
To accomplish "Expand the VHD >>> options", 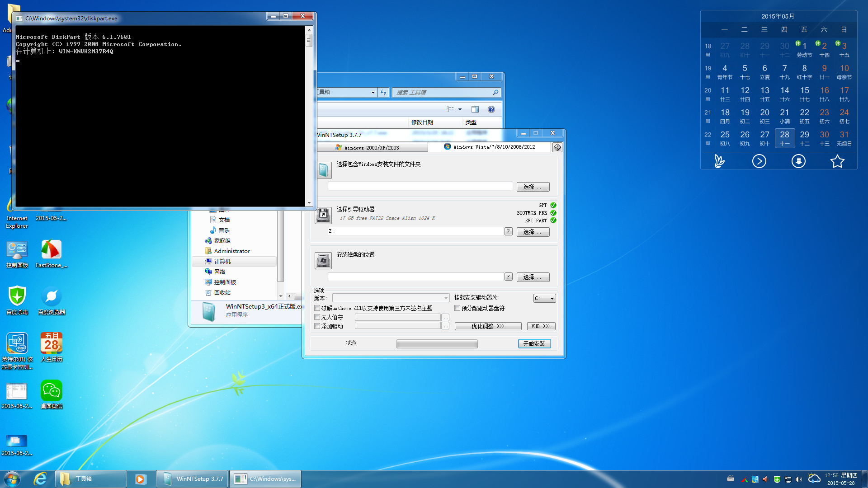I will pyautogui.click(x=541, y=326).
